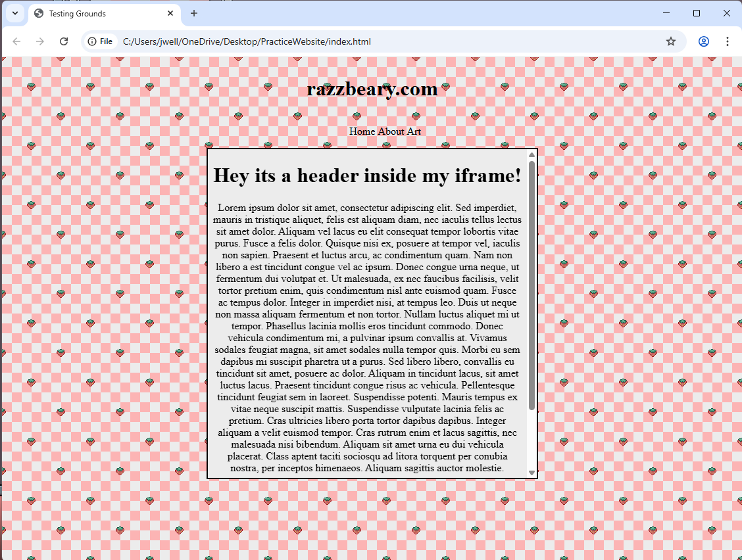This screenshot has height=560, width=742.
Task: Go to the Art navigation link
Action: coord(414,131)
